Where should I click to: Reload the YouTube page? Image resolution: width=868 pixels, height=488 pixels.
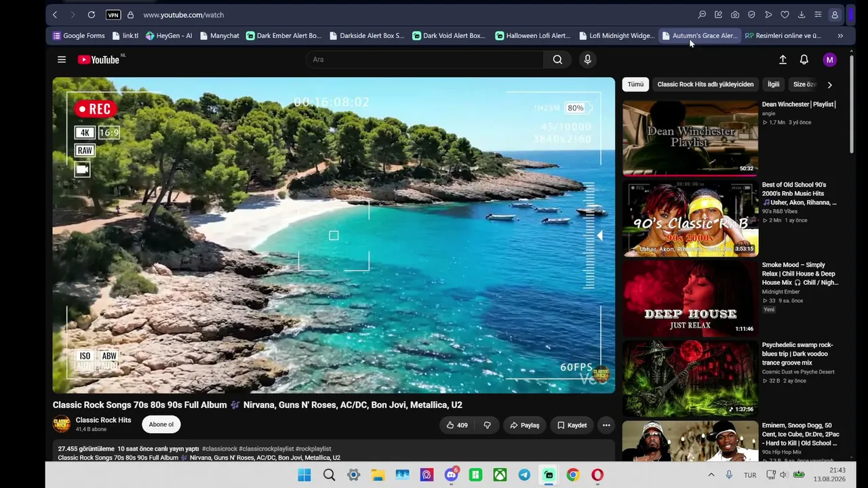tap(92, 15)
